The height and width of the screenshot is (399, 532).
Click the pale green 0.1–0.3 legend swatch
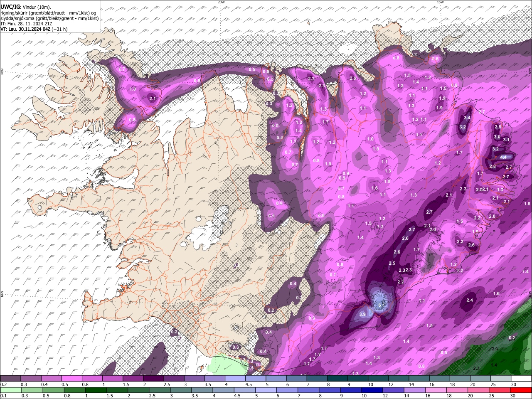click(x=10, y=390)
